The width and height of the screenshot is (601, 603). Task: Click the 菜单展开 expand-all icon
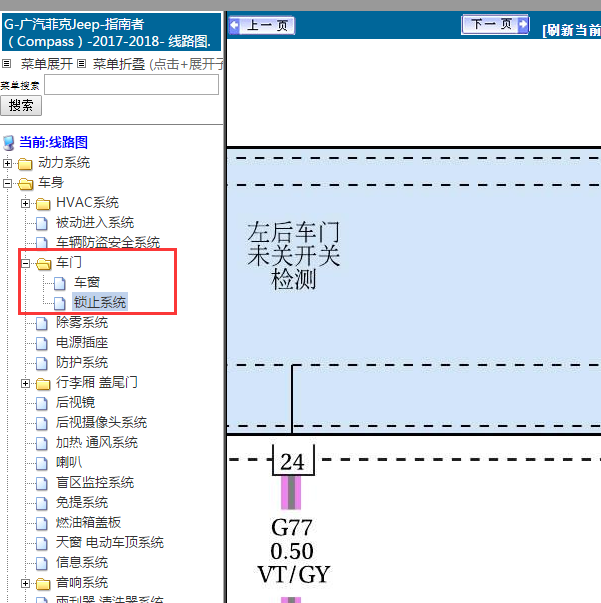[x=7, y=63]
